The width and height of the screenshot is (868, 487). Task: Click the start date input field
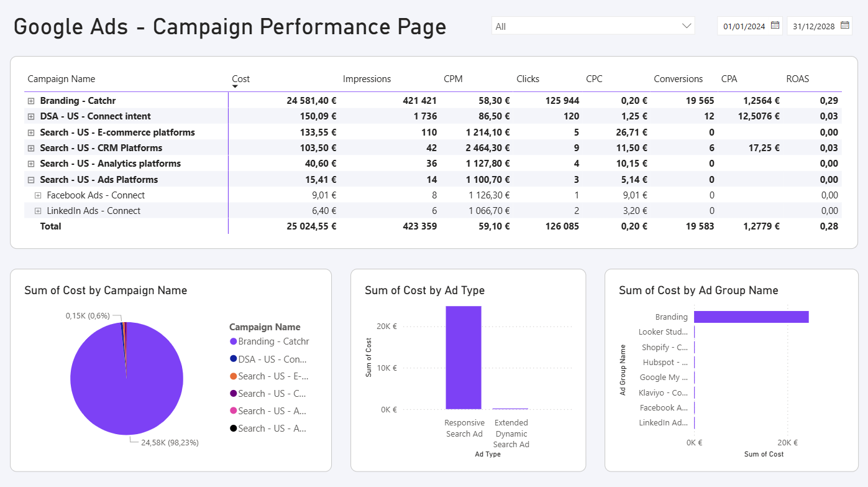coord(742,26)
